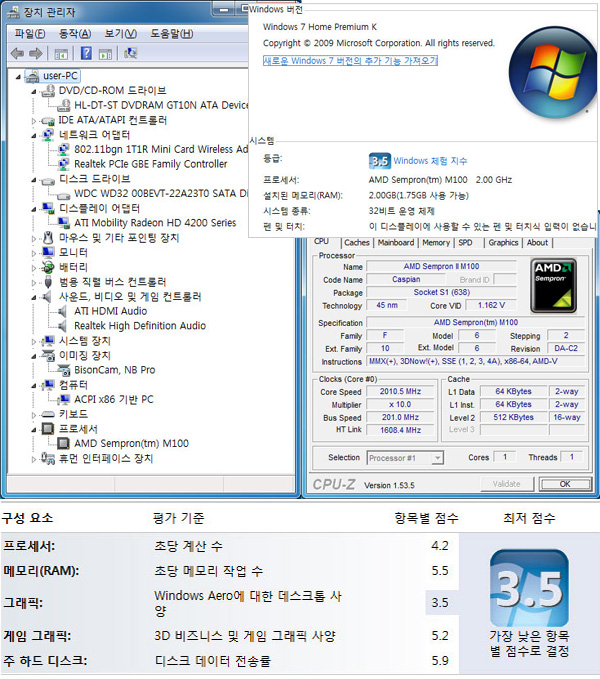Viewport: 600px width, 679px height.
Task: Switch to the Caches tab in CPU-Z
Action: 356,243
